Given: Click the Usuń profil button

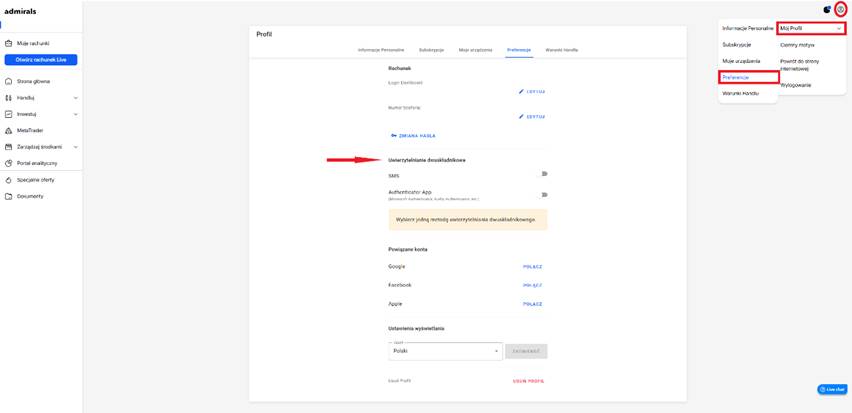Looking at the screenshot, I should point(528,381).
